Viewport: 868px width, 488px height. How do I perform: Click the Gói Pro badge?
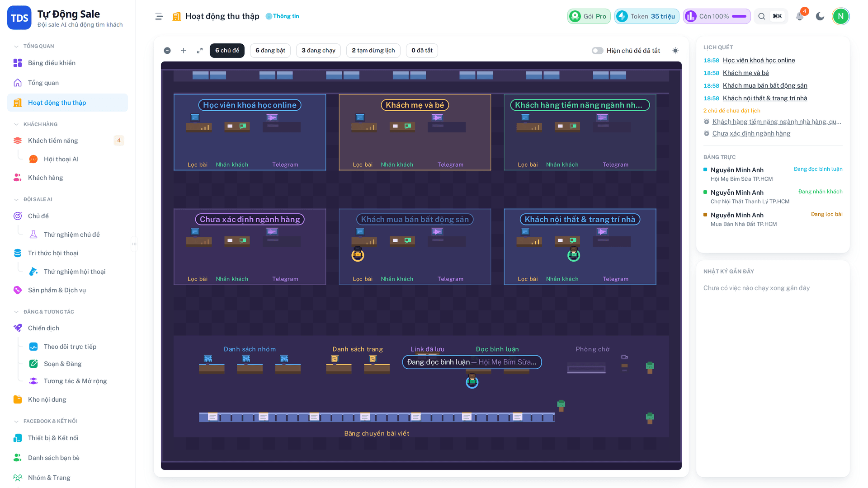tap(589, 16)
